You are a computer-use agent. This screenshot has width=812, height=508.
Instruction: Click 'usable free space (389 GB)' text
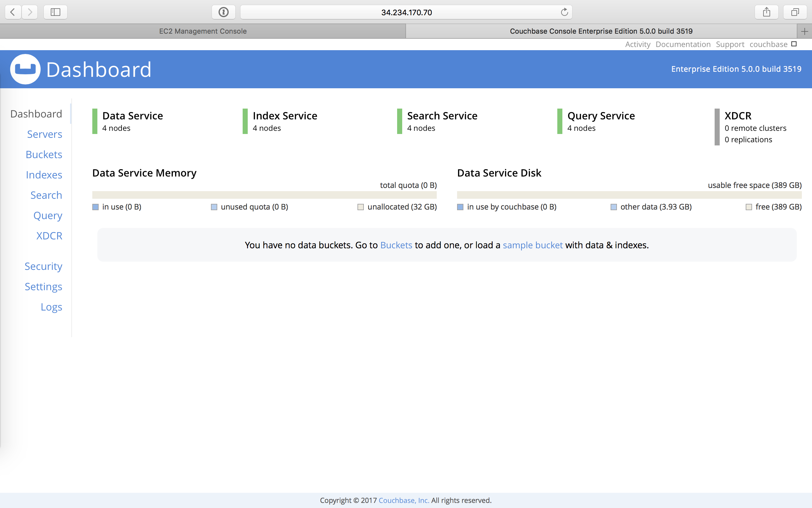755,185
